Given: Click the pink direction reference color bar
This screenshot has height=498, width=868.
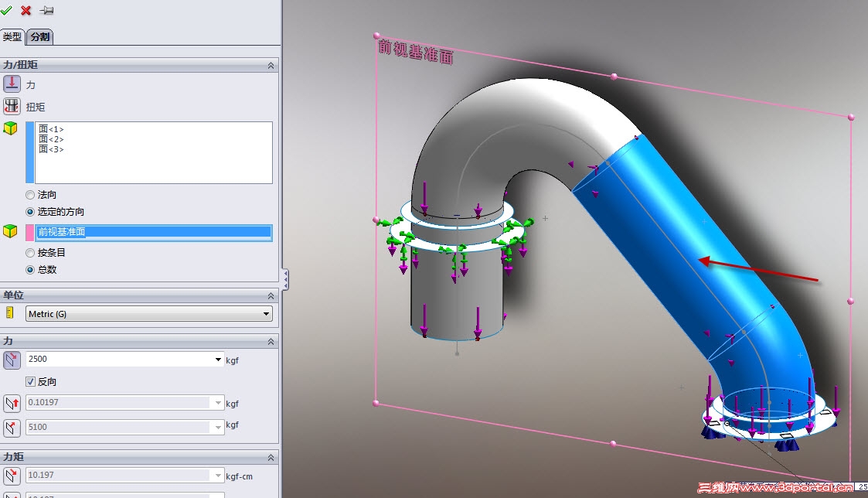Looking at the screenshot, I should [30, 232].
